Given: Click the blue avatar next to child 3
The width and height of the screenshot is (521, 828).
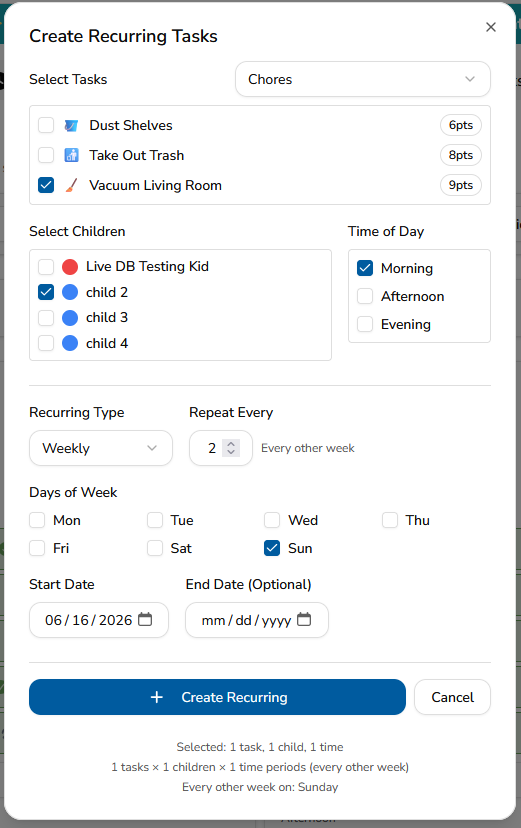Looking at the screenshot, I should tap(70, 317).
